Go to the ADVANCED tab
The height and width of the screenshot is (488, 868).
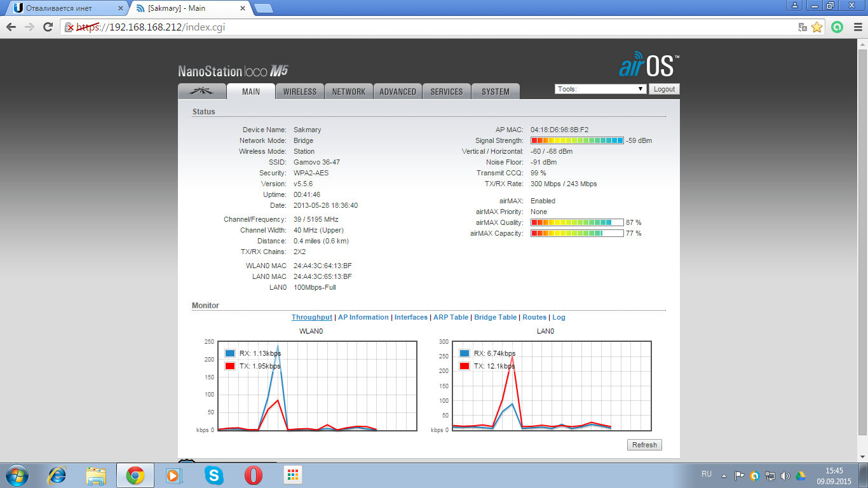coord(398,91)
